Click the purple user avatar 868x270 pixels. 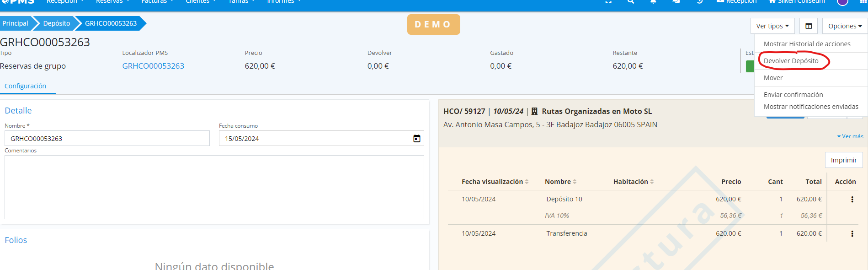[842, 2]
